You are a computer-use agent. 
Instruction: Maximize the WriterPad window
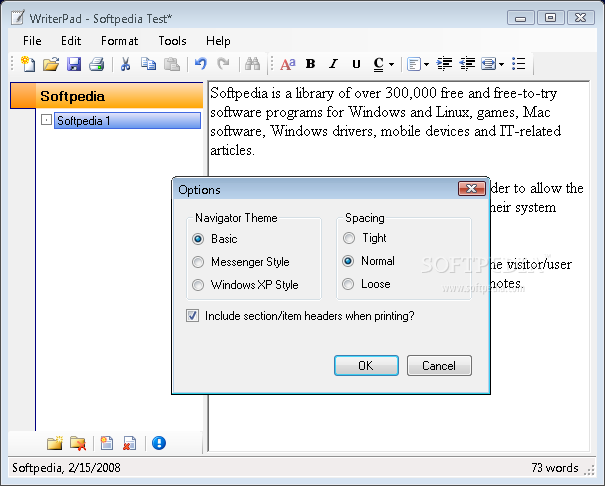[x=550, y=17]
